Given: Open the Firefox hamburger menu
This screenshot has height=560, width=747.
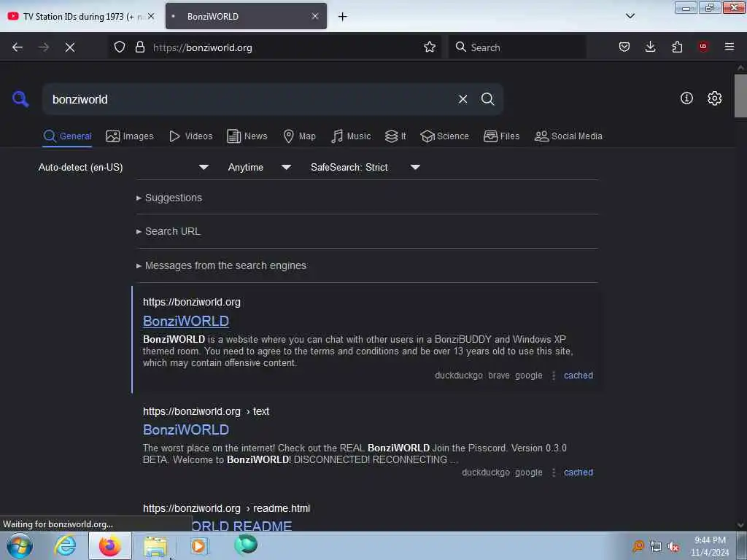Looking at the screenshot, I should [729, 47].
